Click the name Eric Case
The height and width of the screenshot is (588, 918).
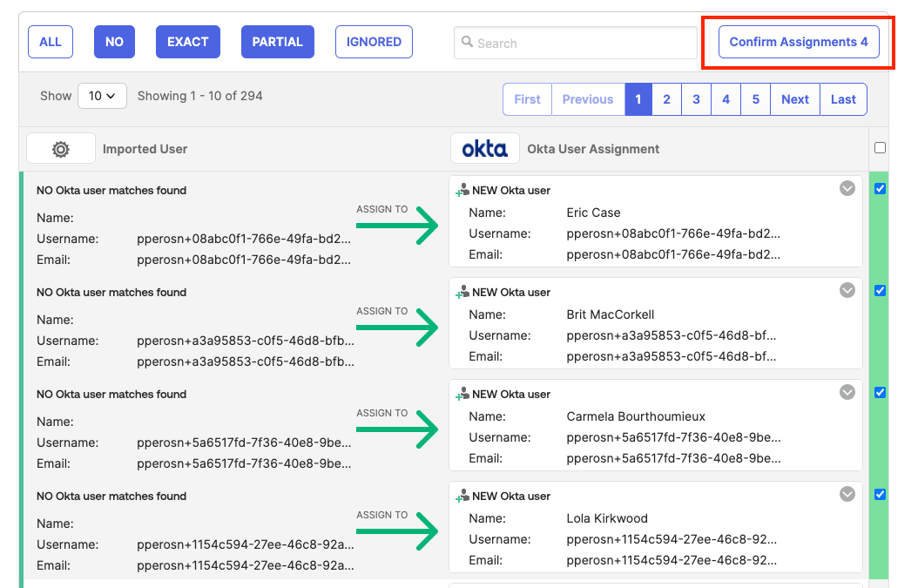pos(593,213)
